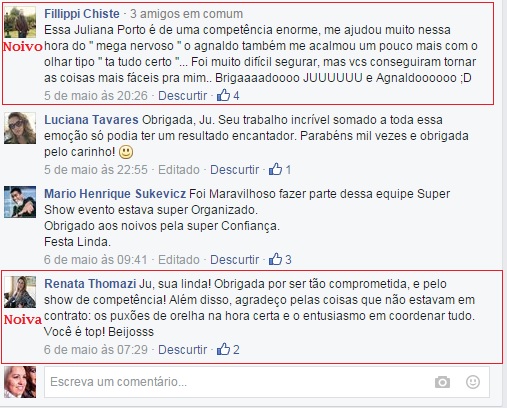Open the Fillippi Chiste name link
The height and width of the screenshot is (408, 507).
[x=82, y=14]
